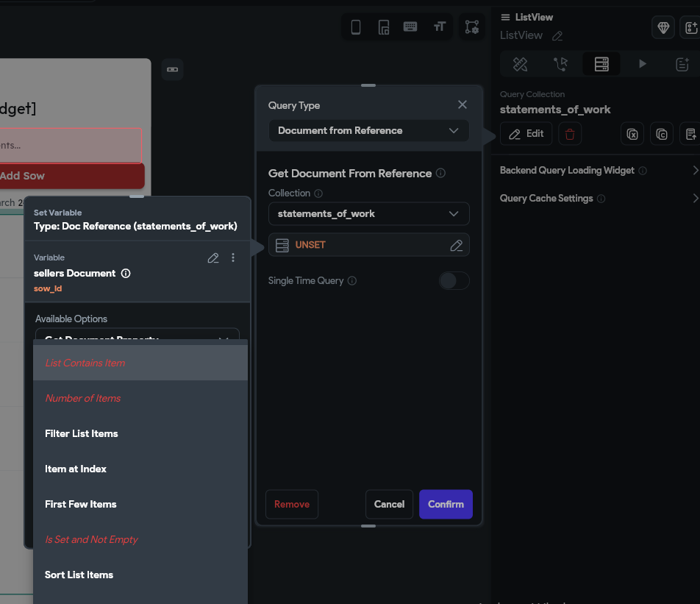Open the Query Type dropdown

pos(368,131)
